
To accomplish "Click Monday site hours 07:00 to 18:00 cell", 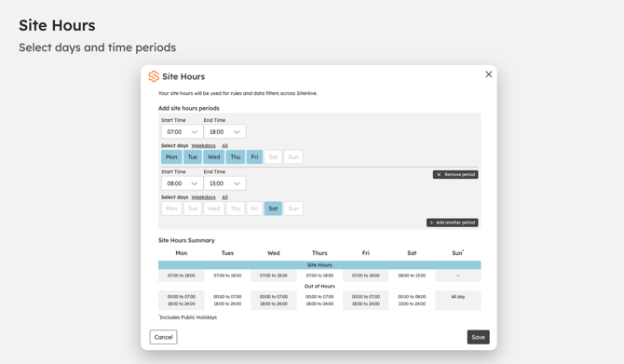I will point(182,276).
